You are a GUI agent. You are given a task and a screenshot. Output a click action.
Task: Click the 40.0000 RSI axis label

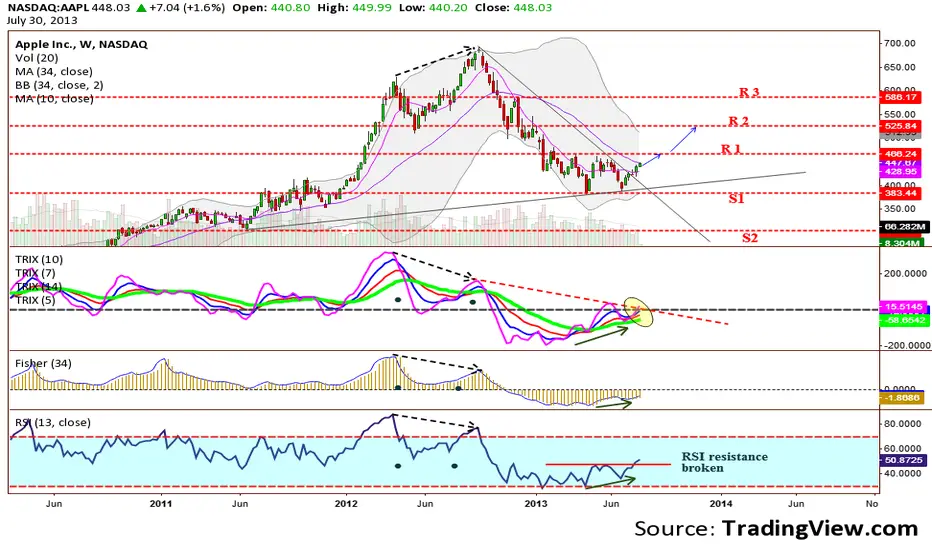[x=903, y=474]
